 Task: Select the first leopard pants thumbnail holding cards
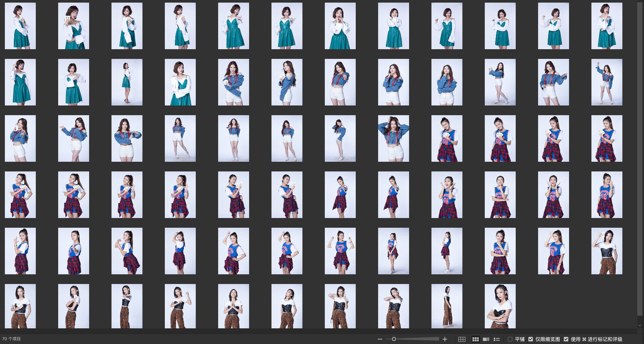pyautogui.click(x=607, y=251)
